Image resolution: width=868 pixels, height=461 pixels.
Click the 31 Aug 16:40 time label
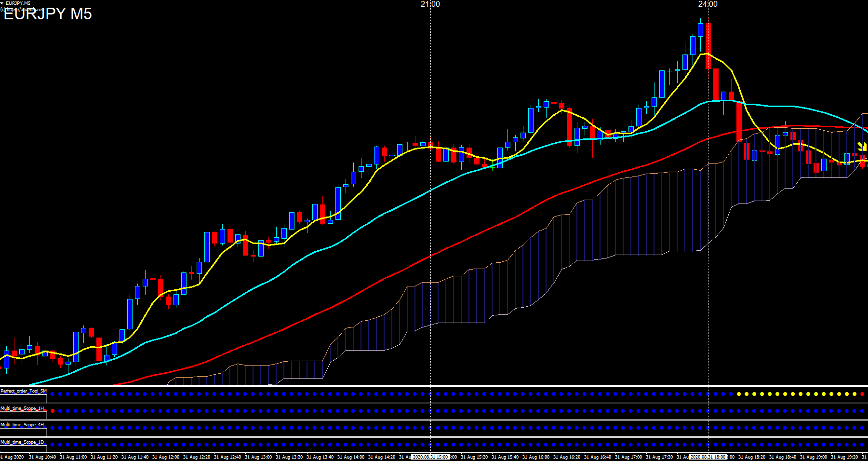point(598,457)
